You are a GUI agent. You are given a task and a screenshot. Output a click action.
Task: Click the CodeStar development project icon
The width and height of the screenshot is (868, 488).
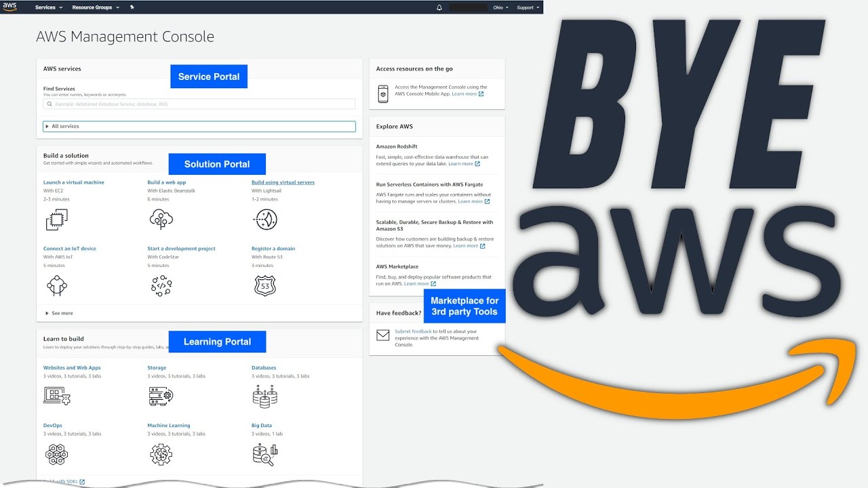point(161,286)
